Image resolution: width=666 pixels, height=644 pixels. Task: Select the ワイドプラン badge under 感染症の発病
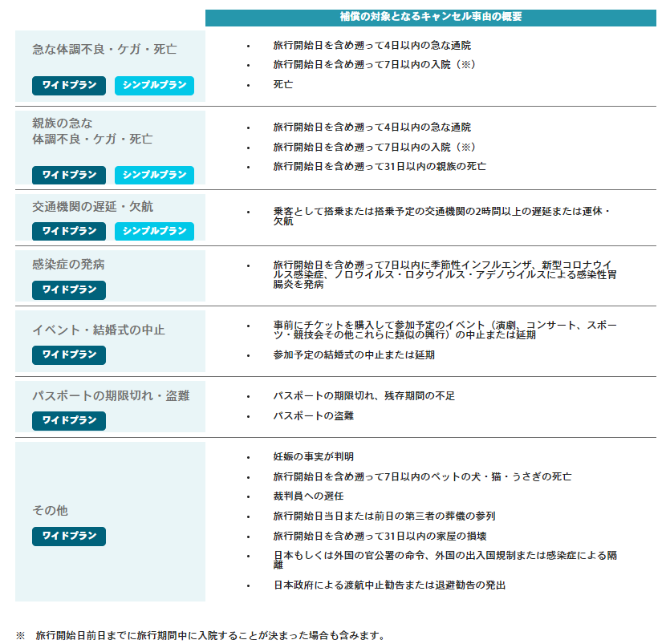(x=68, y=290)
